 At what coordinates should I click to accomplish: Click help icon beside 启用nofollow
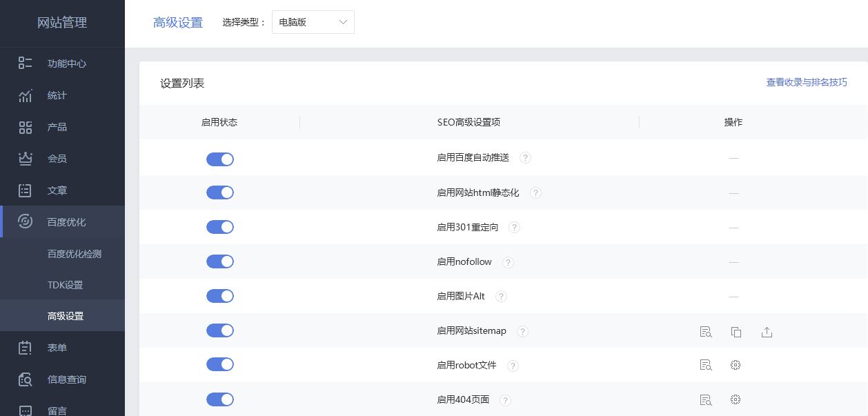point(508,262)
